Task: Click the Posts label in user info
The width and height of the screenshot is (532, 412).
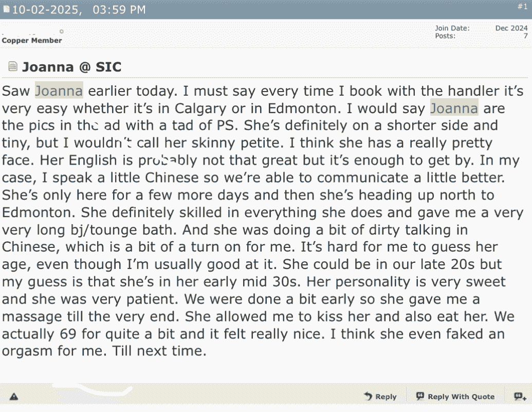Action: pyautogui.click(x=445, y=36)
